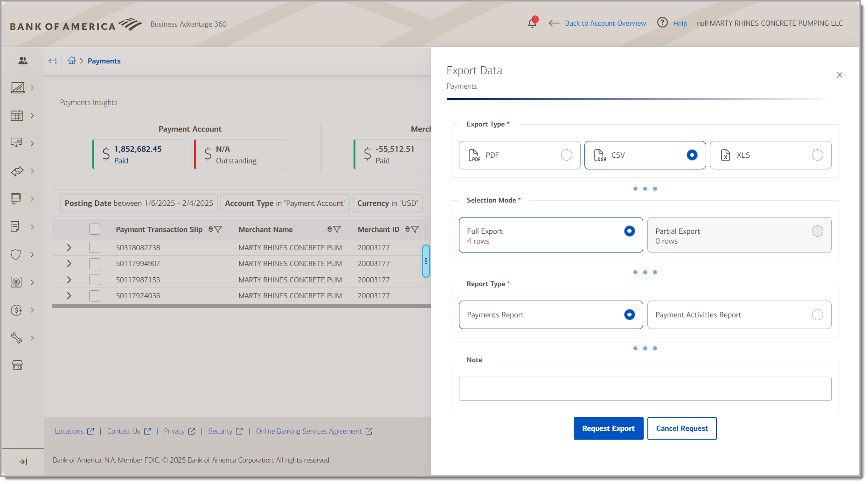
Task: Open the chart analytics sidebar icon
Action: (17, 88)
